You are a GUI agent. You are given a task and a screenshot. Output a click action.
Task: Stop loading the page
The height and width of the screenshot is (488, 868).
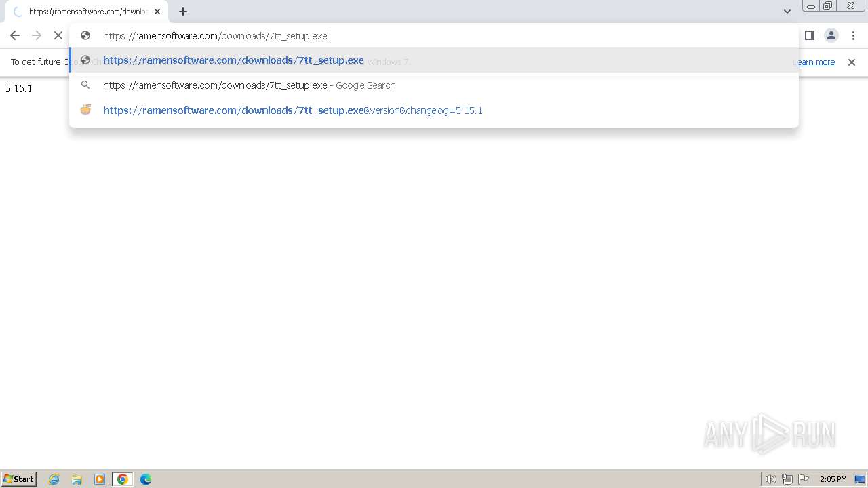click(58, 35)
